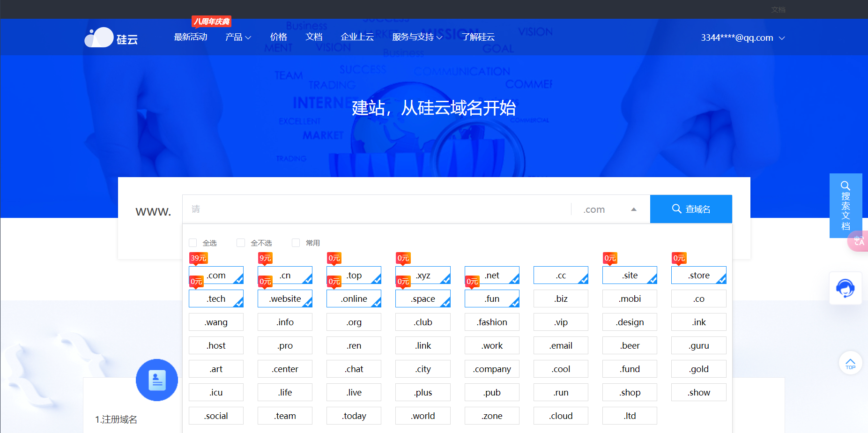Select the .email domain suffix
Screen dimensions: 868x433
tap(561, 345)
